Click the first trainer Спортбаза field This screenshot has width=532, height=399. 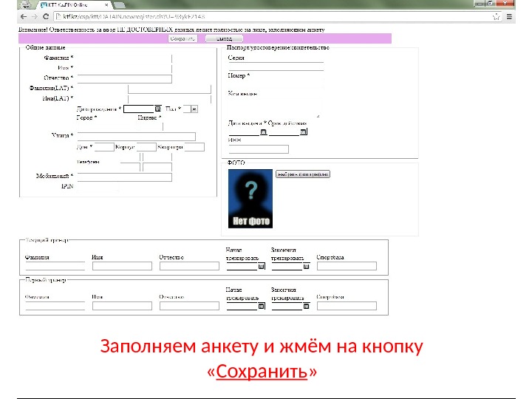pyautogui.click(x=347, y=306)
